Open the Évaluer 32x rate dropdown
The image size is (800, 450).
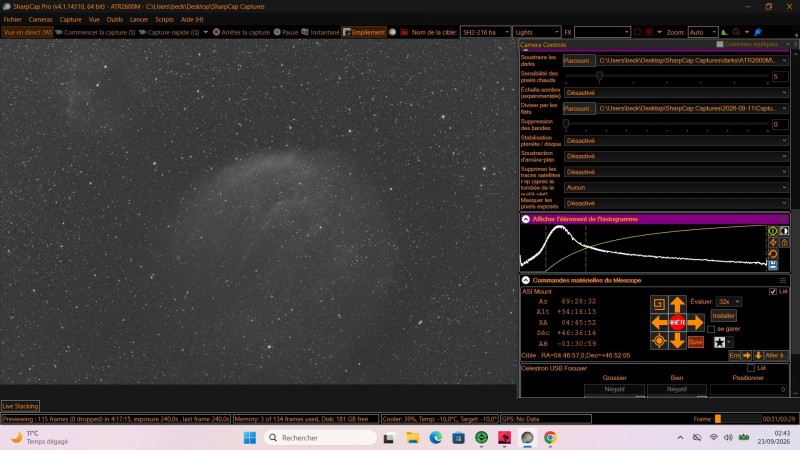(729, 302)
